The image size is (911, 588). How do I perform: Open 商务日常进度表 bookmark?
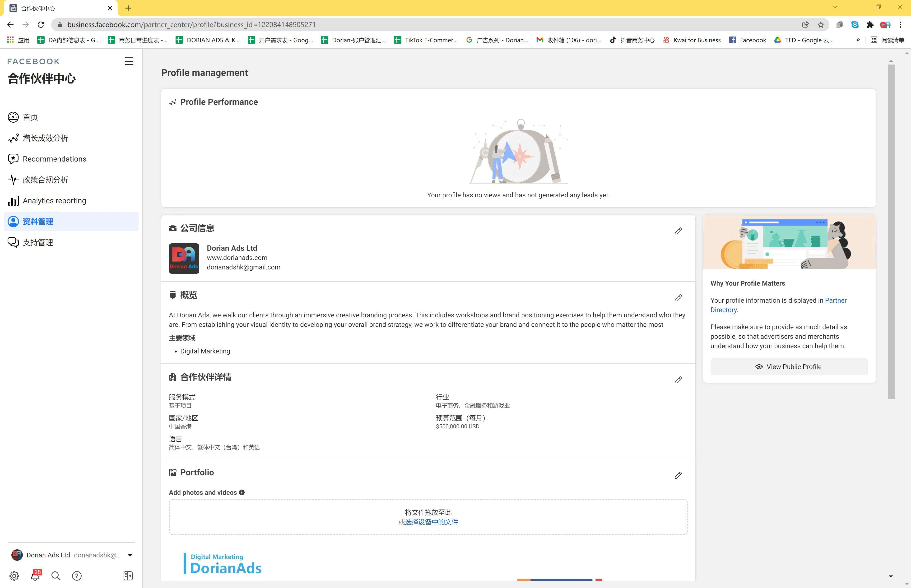pyautogui.click(x=138, y=40)
